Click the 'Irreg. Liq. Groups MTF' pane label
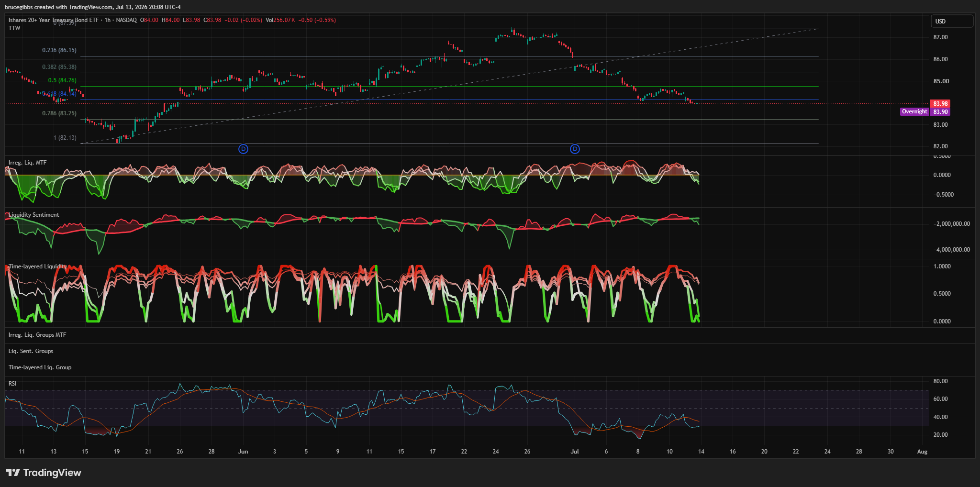This screenshot has height=487, width=980. [37, 335]
